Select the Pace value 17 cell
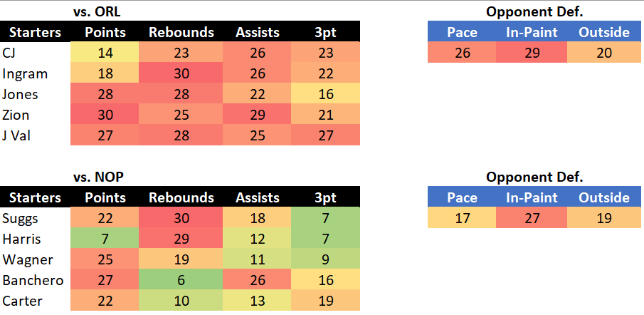The height and width of the screenshot is (315, 644). coord(462,217)
